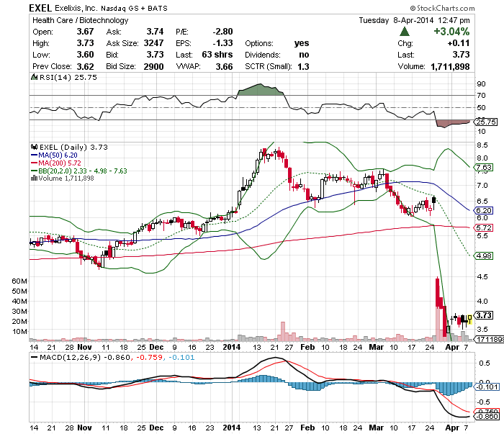Click the 1711898 volume tag on axis
The image size is (504, 434).
(x=490, y=339)
